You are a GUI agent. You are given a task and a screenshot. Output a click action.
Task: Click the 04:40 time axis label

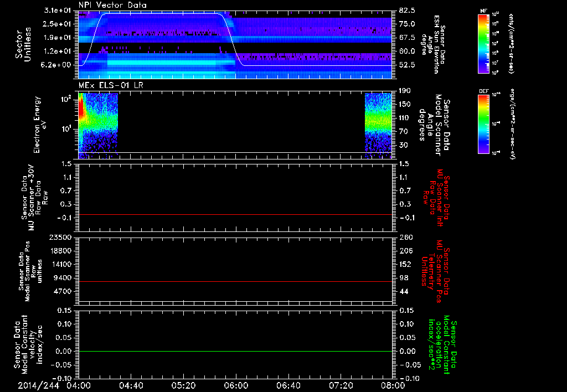pos(131,385)
